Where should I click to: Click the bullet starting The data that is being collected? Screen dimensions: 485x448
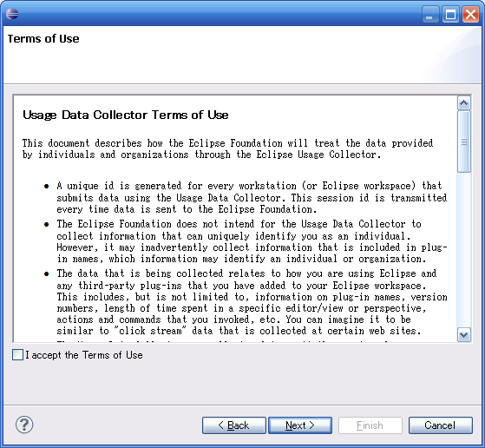252,302
